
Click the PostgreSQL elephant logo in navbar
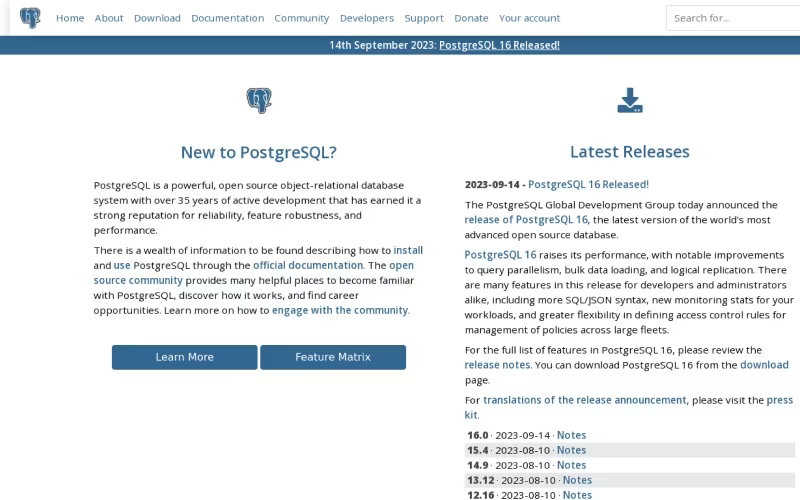coord(30,18)
